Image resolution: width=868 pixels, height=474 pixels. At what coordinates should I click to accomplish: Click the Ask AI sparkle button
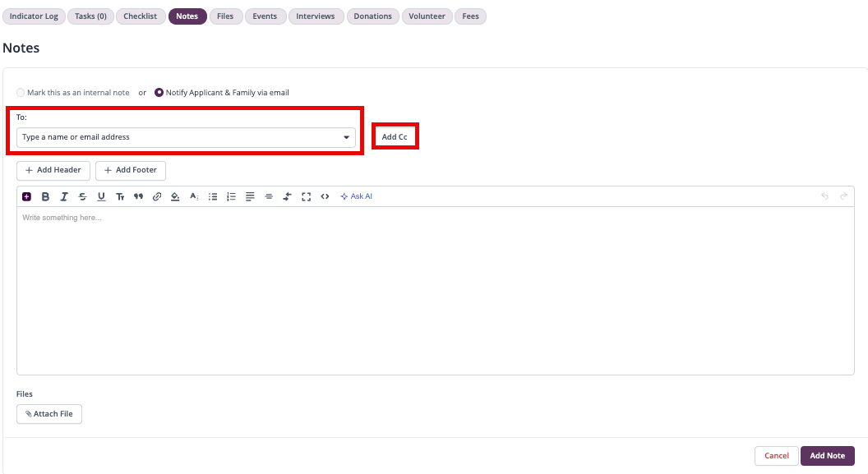(x=356, y=196)
